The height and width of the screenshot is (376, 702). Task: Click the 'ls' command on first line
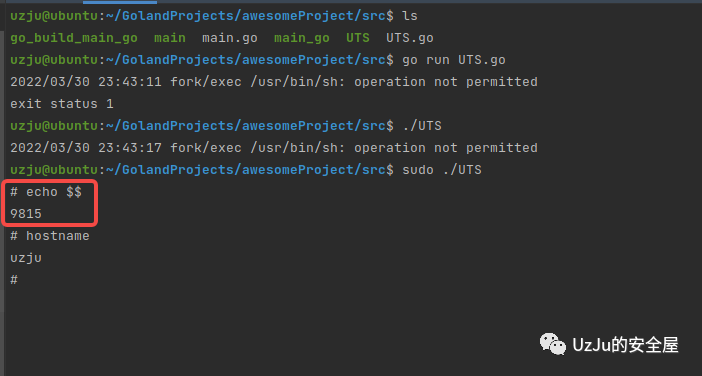click(x=410, y=16)
